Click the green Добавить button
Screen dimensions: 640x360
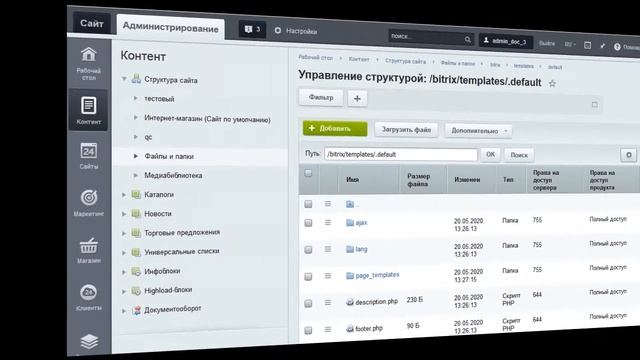335,128
